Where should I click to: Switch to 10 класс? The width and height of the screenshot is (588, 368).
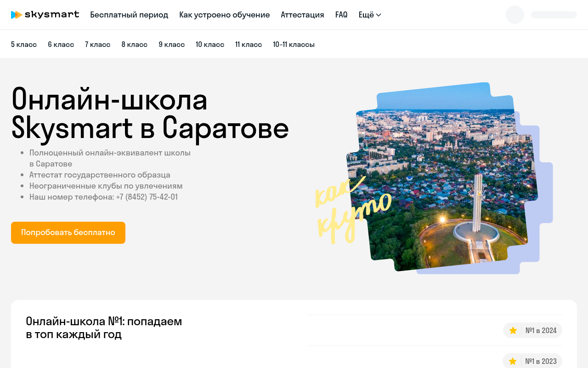[210, 44]
